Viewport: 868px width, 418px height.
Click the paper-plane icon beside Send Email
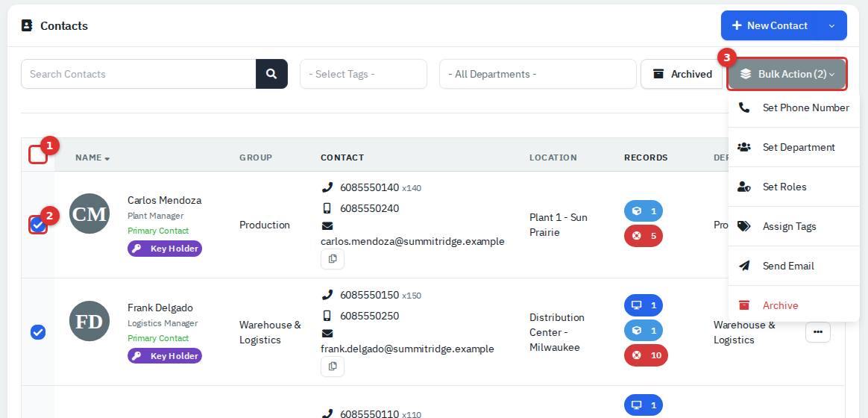pos(744,266)
